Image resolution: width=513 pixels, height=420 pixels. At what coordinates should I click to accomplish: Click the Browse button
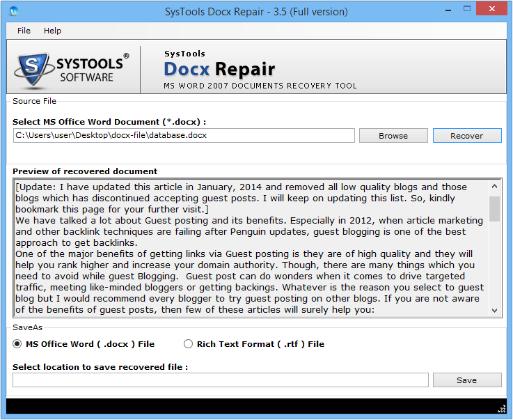tap(393, 136)
